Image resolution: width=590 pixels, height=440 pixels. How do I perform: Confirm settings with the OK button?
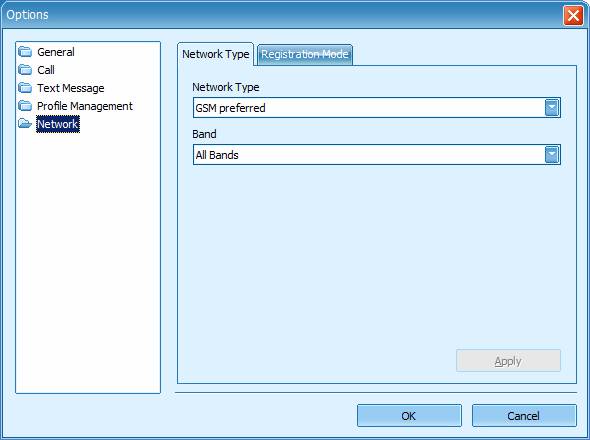coord(409,416)
